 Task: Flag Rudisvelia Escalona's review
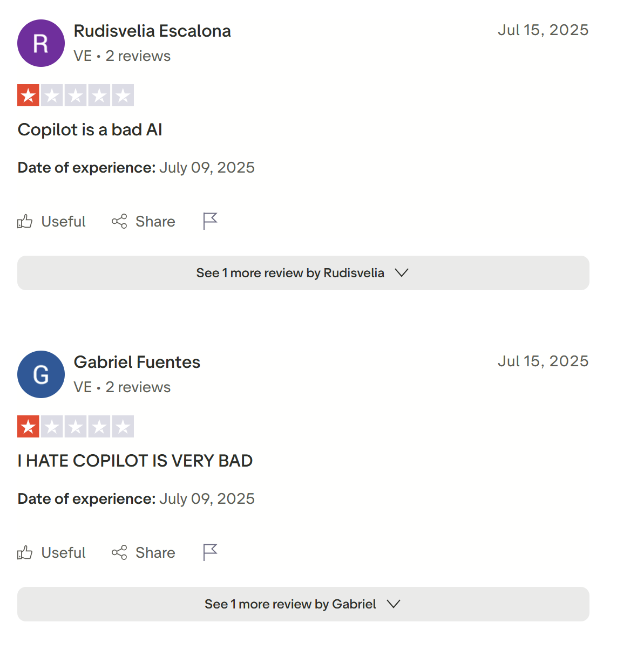coord(210,221)
